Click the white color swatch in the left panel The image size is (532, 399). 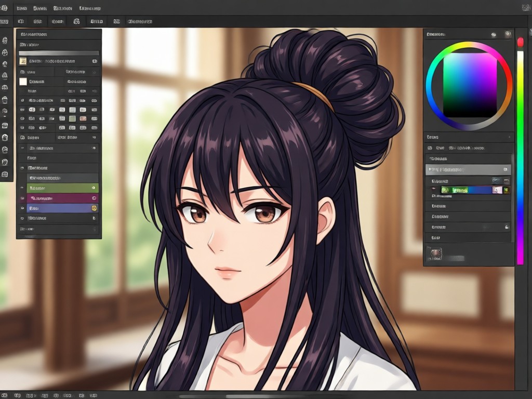[23, 82]
